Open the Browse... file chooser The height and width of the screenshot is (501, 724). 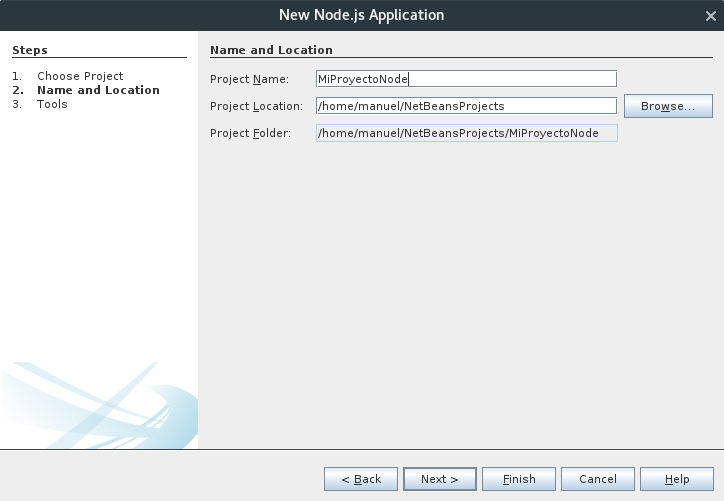point(668,106)
